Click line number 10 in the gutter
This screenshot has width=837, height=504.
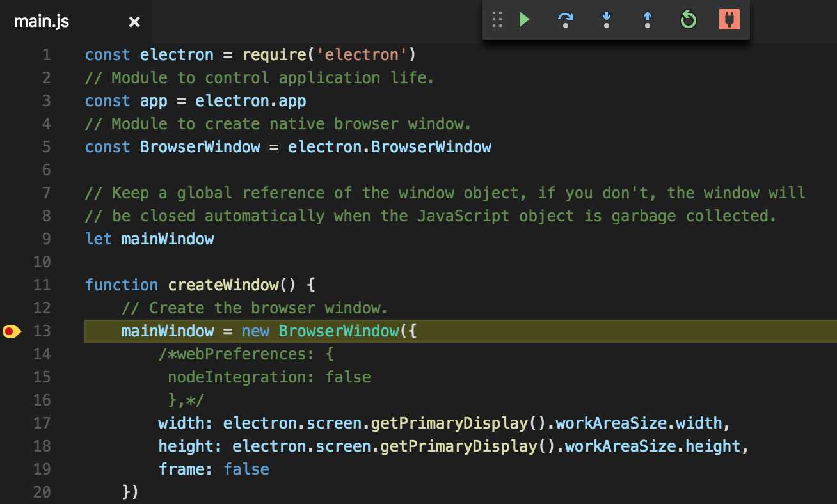point(42,262)
